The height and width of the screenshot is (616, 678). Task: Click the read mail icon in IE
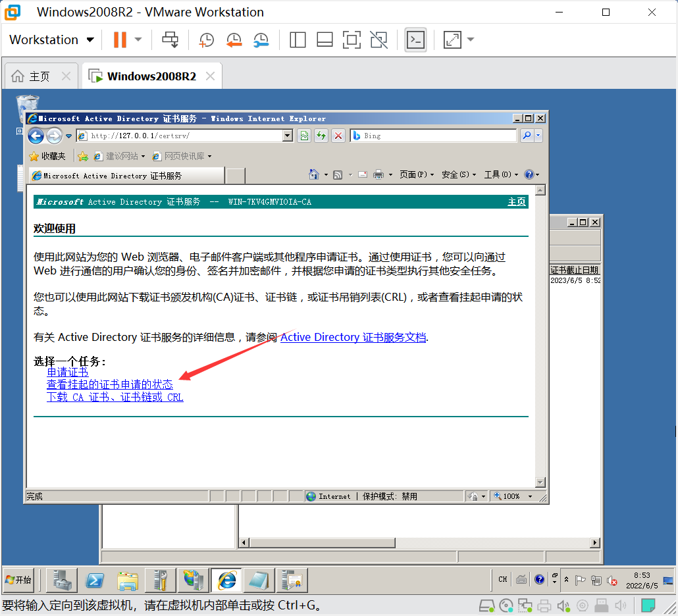pyautogui.click(x=363, y=174)
